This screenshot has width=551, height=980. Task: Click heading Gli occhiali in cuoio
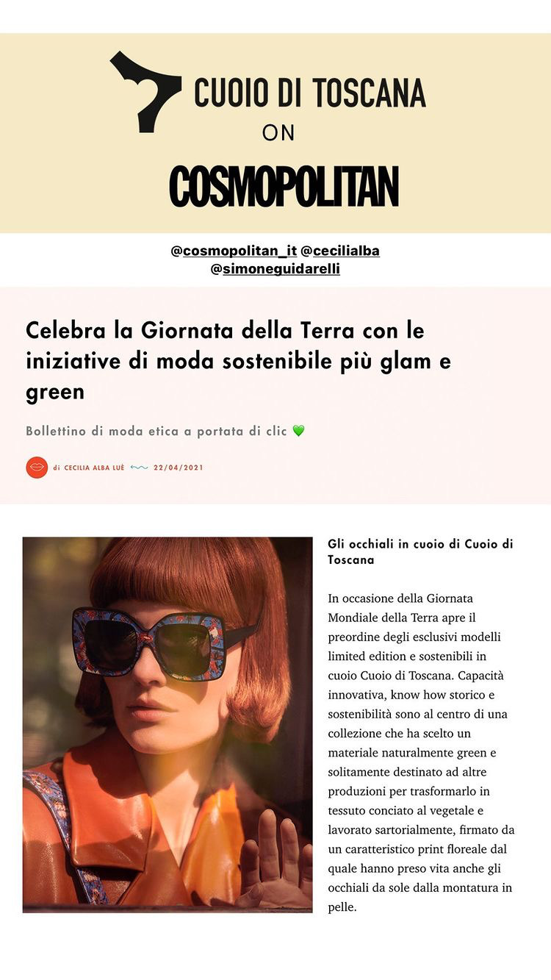[x=420, y=551]
